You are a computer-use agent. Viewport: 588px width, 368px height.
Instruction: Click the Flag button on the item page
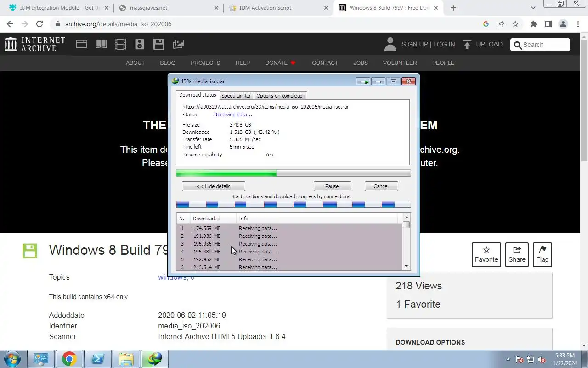[x=542, y=254]
